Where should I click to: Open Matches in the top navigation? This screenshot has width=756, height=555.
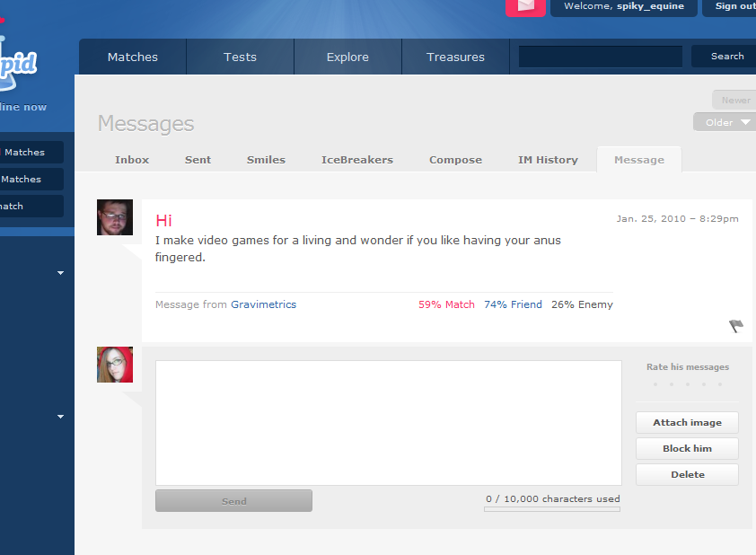[133, 57]
